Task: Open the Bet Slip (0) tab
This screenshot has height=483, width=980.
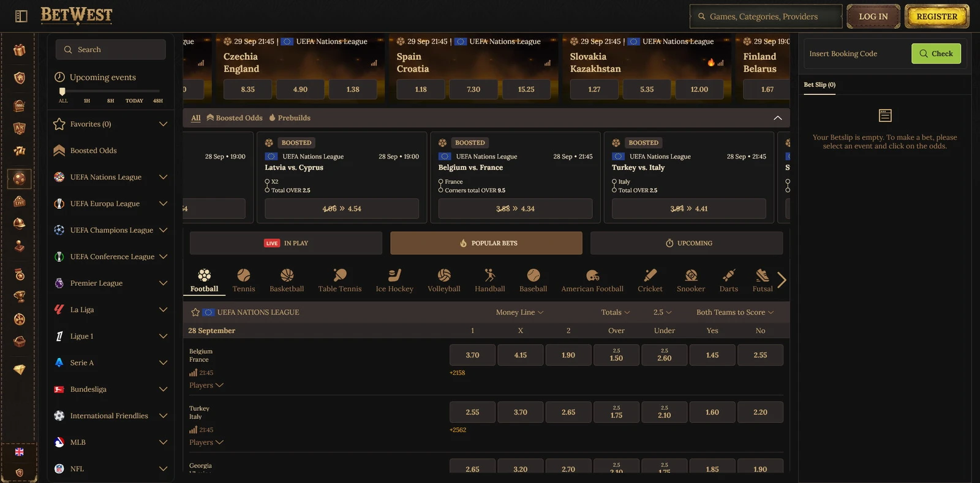Action: point(820,85)
